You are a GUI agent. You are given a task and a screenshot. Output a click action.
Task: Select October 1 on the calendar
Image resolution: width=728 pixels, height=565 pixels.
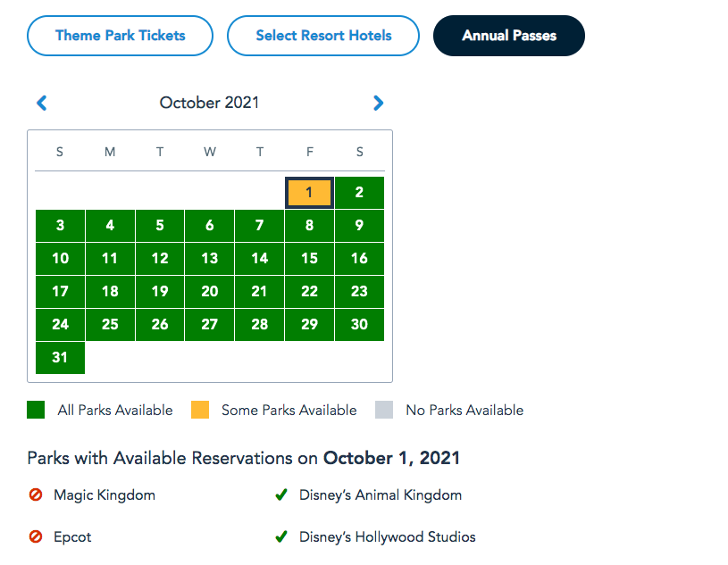click(309, 193)
